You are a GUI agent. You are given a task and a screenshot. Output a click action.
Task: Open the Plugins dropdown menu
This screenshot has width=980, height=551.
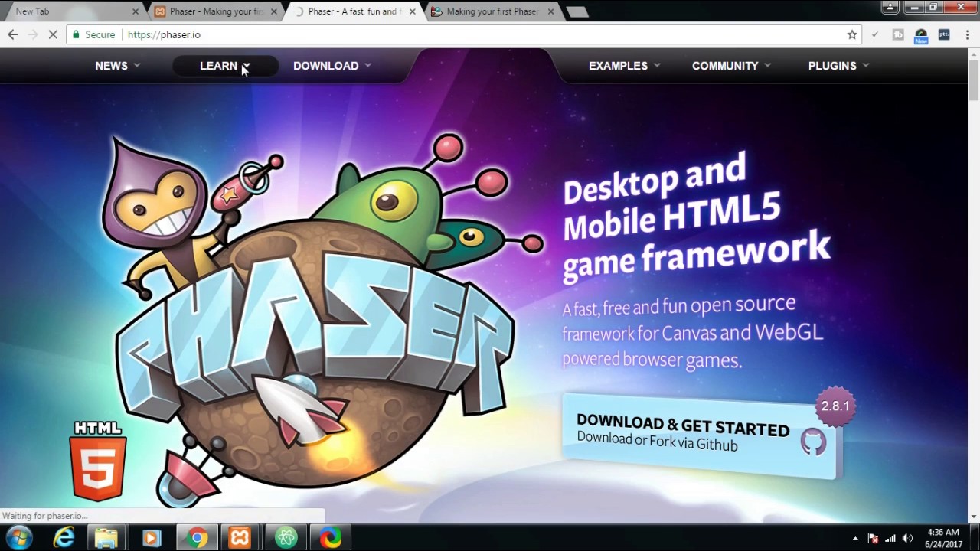[838, 66]
